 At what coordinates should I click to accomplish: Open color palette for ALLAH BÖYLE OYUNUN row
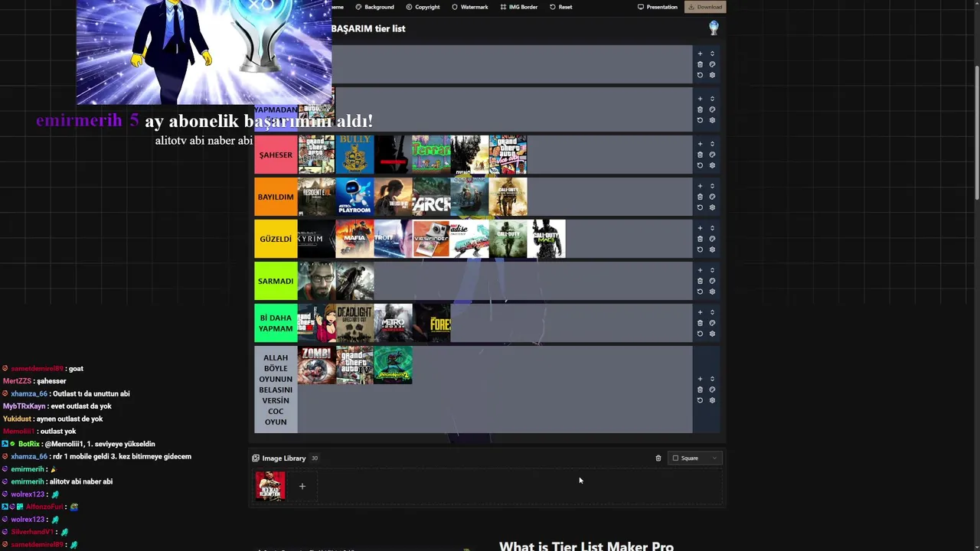point(712,390)
